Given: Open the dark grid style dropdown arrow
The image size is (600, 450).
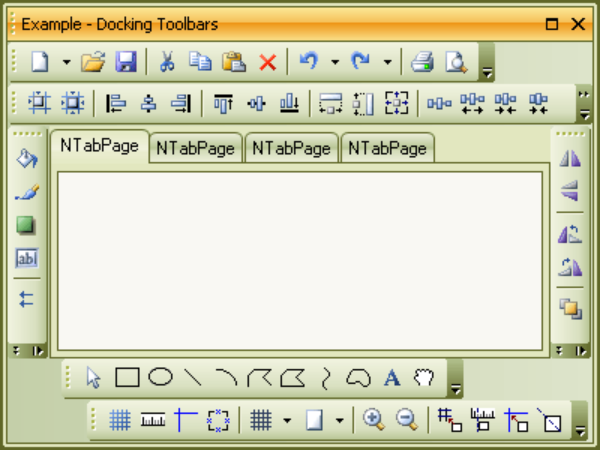Looking at the screenshot, I should pyautogui.click(x=287, y=421).
